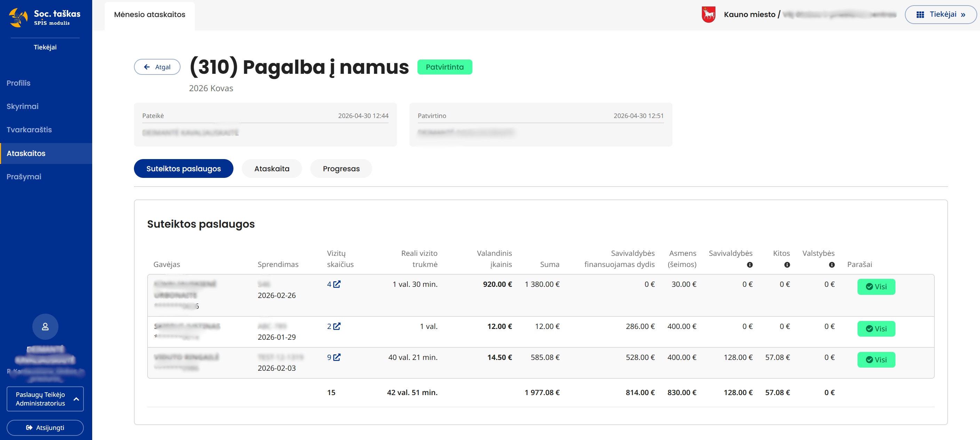Click the user avatar icon in sidebar
Viewport: 980px width, 440px height.
(45, 327)
